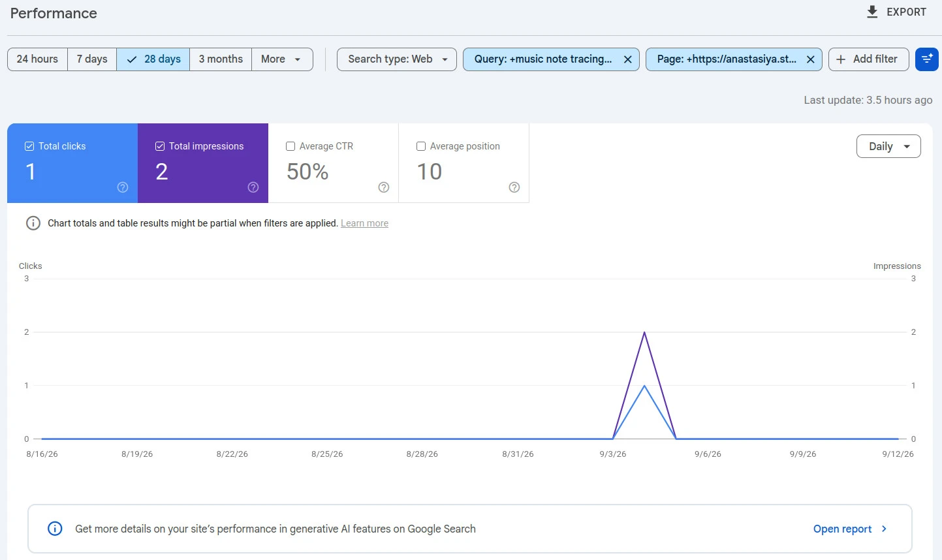Click the 8/16/26 date axis label

point(42,454)
